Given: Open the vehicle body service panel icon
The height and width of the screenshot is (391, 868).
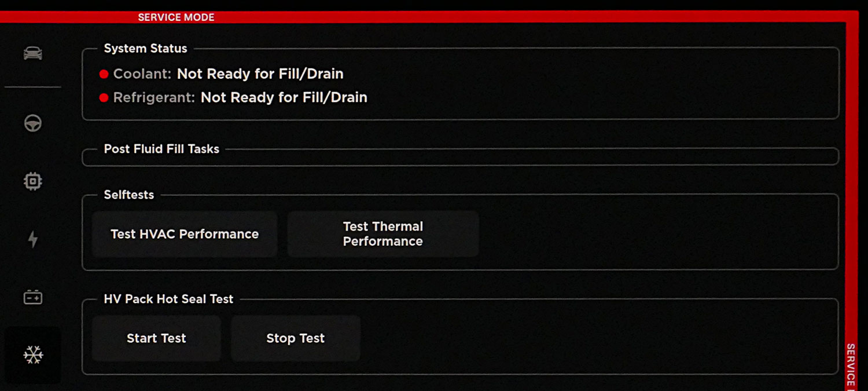Looking at the screenshot, I should click(33, 52).
